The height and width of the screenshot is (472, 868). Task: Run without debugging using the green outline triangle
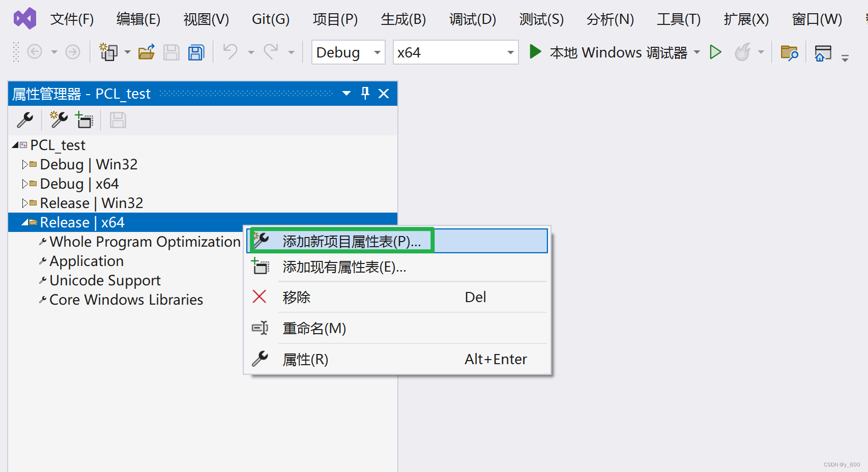[716, 52]
